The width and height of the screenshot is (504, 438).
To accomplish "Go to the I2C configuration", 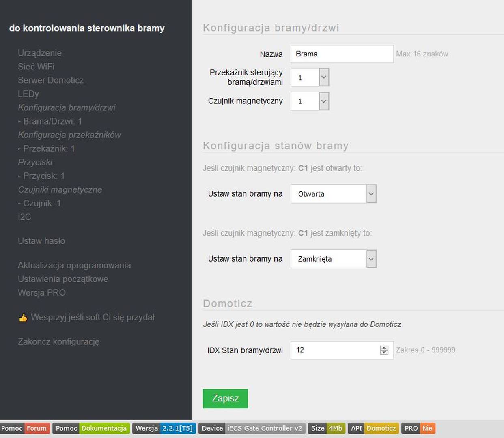I will pyautogui.click(x=24, y=217).
